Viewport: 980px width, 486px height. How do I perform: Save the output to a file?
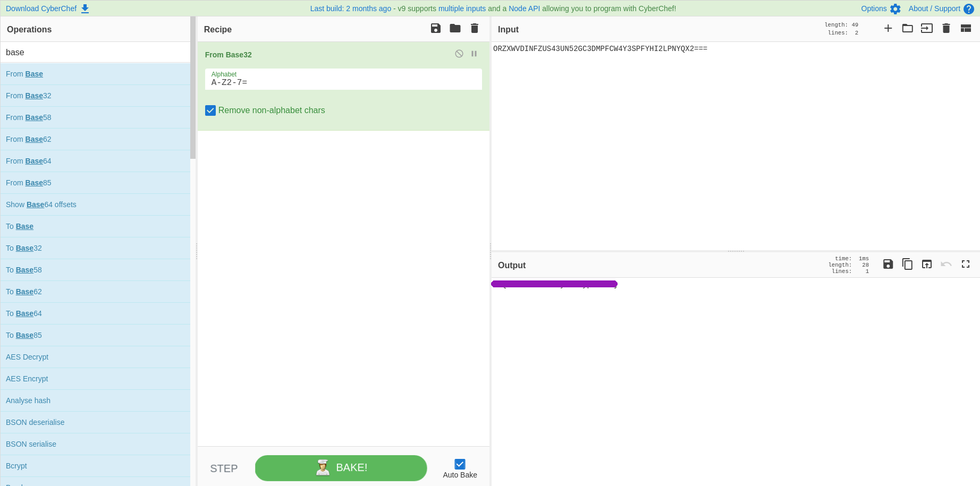point(888,264)
